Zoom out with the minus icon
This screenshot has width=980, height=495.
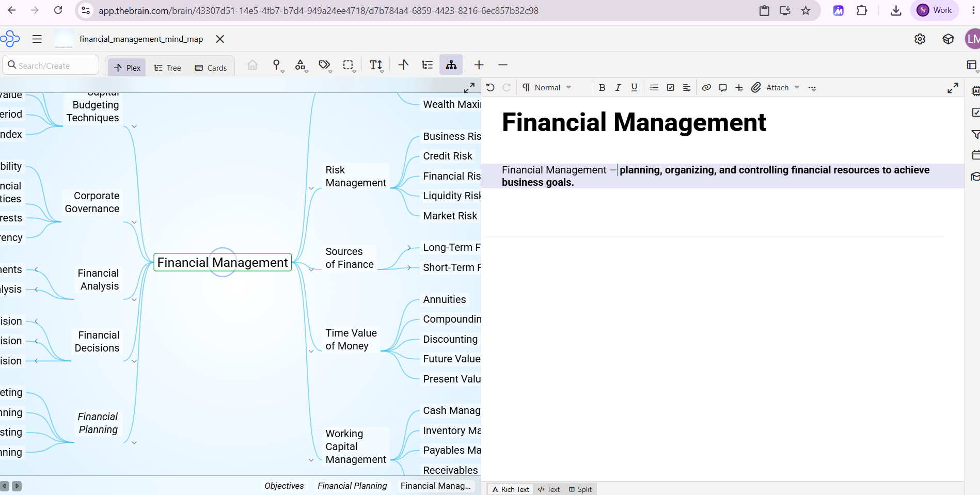pos(503,65)
